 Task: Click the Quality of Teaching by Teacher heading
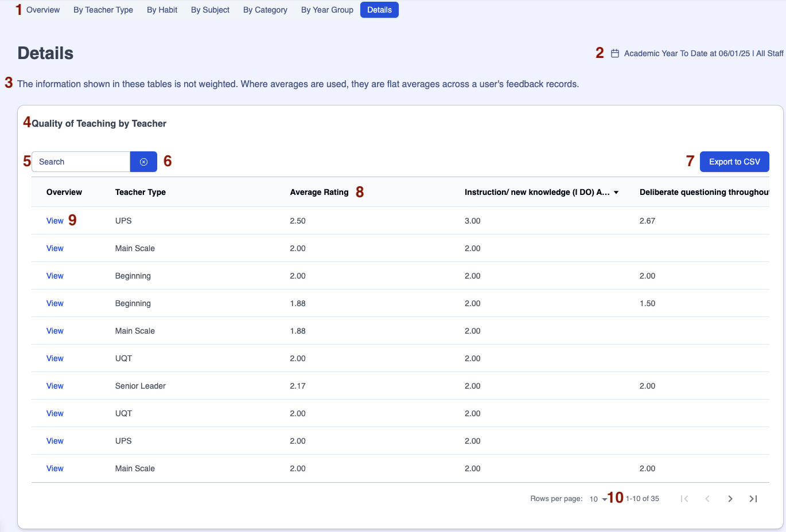99,123
